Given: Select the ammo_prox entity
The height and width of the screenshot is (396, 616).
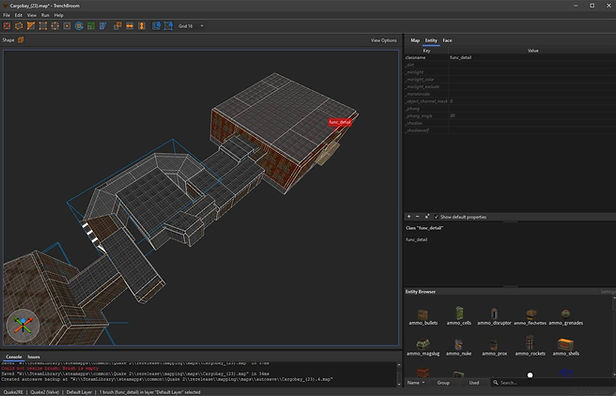Looking at the screenshot, I should [x=494, y=347].
